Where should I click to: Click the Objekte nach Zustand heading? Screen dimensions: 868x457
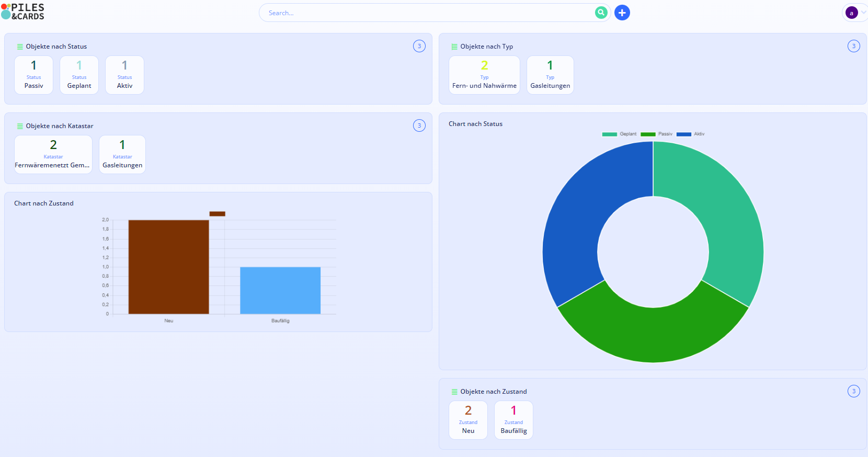point(494,392)
